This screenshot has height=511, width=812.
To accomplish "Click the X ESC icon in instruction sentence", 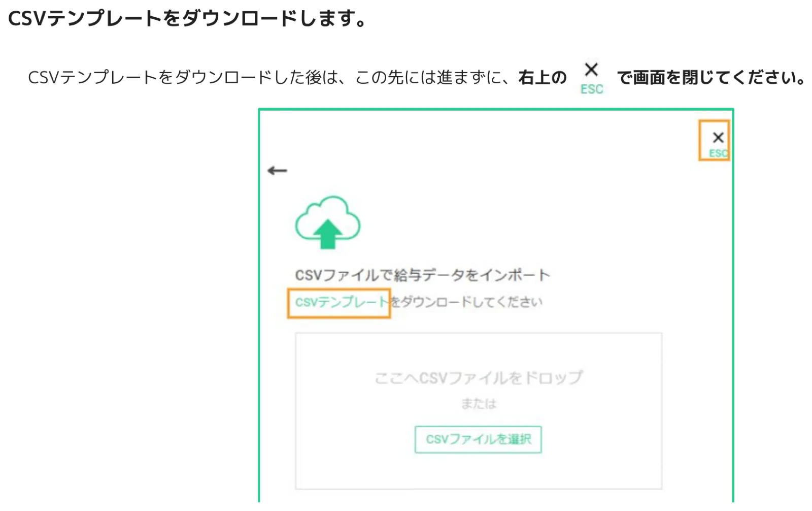I will coord(592,78).
